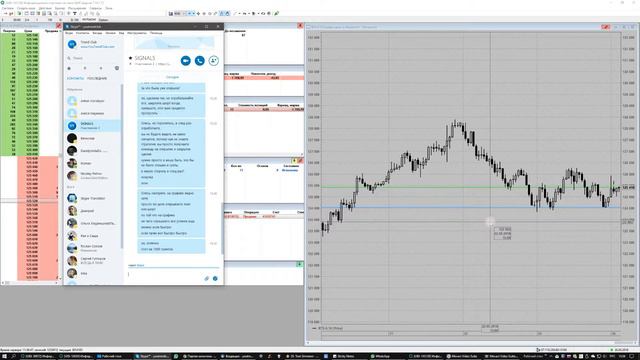Viewport: 640px width, 360px height.
Task: Click the funnel filter icon in QUIK toolbar
Action: (x=75, y=13)
